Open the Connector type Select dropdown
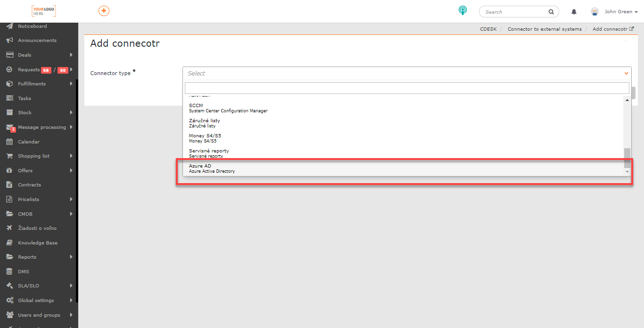The height and width of the screenshot is (328, 644). [407, 73]
